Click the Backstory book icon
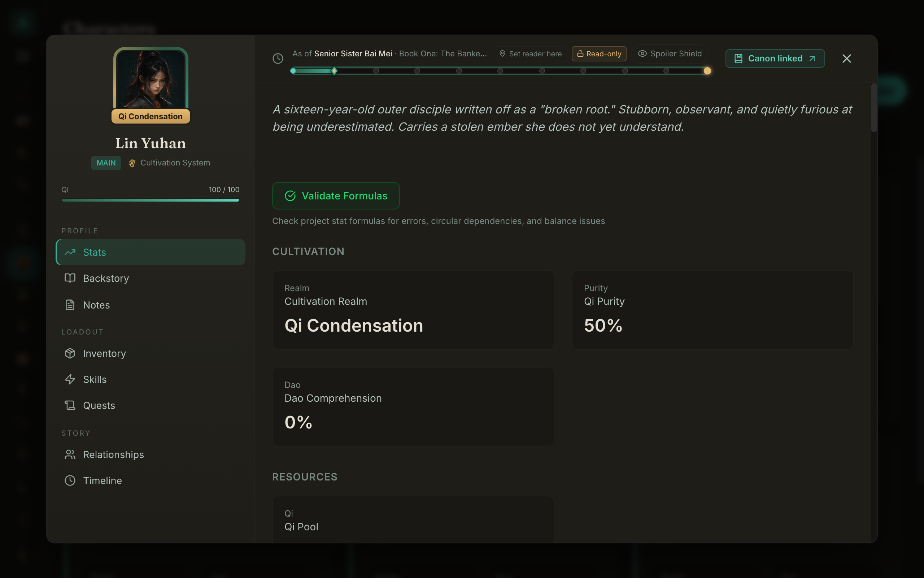 point(70,278)
